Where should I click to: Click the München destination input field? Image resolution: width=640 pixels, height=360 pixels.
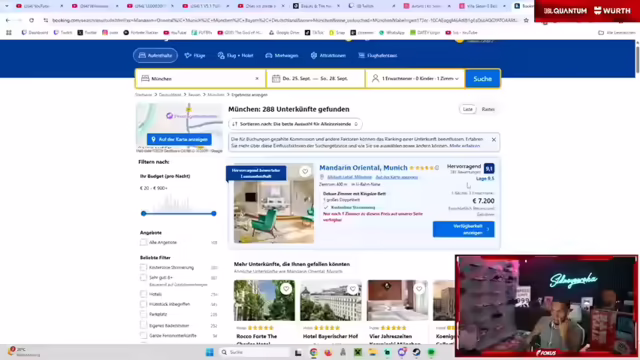point(200,79)
